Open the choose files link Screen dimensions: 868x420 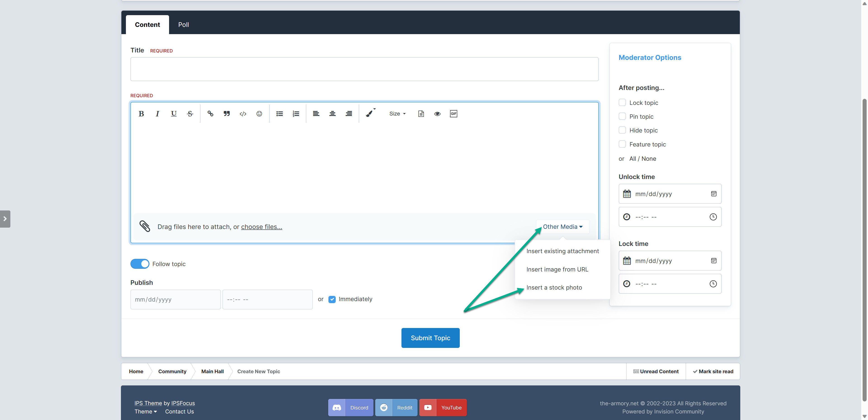coord(262,227)
